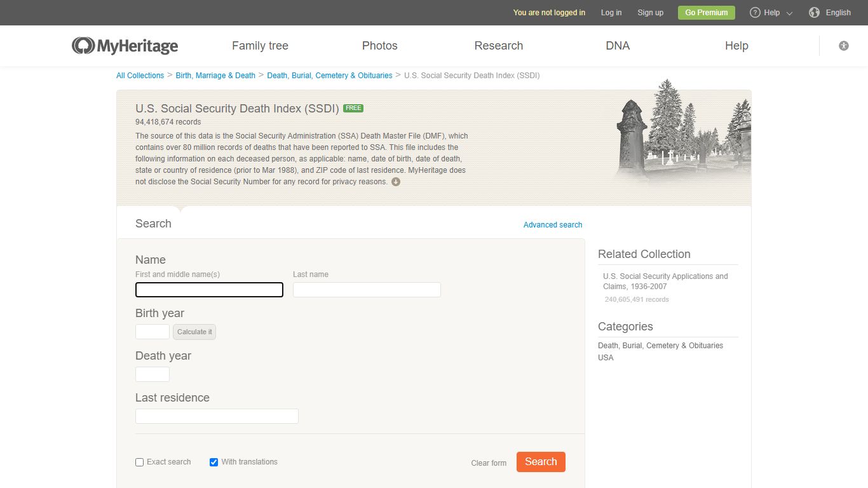Focus the Last residence field
The image size is (868, 488).
click(217, 416)
